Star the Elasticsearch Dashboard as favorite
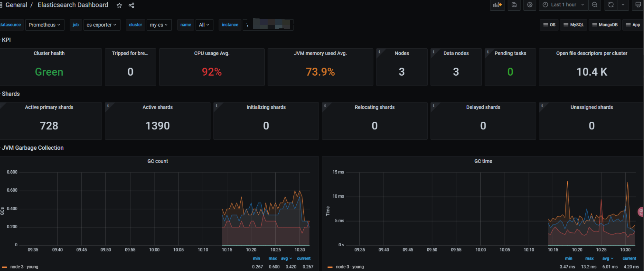The width and height of the screenshot is (644, 271). 119,5
